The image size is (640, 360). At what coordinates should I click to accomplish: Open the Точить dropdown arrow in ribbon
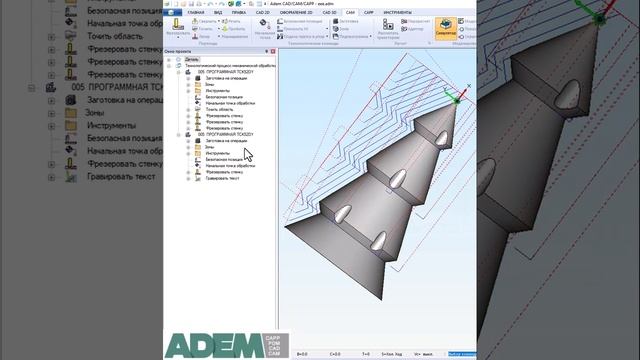[219, 29]
